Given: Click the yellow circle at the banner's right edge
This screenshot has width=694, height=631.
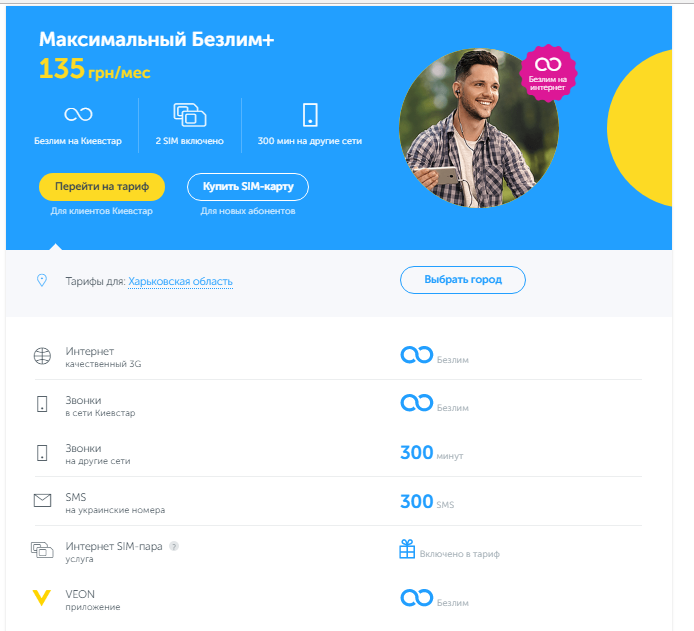Looking at the screenshot, I should coord(640,128).
